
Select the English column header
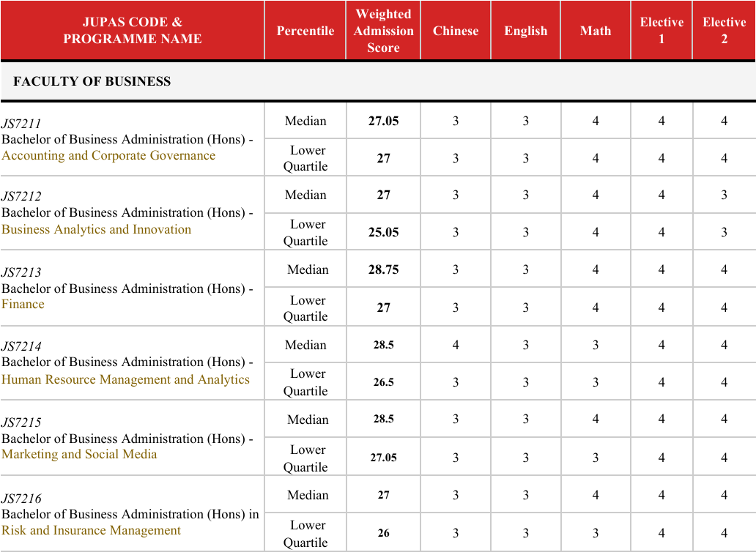pos(525,31)
